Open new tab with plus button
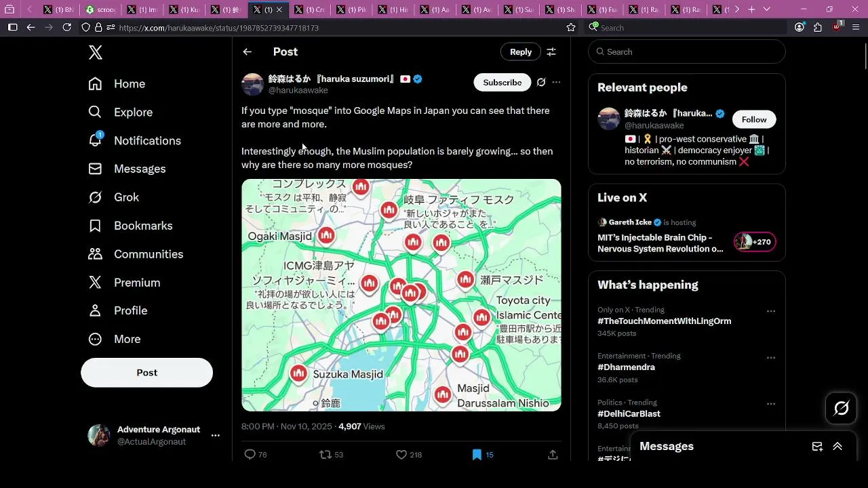 click(x=751, y=9)
